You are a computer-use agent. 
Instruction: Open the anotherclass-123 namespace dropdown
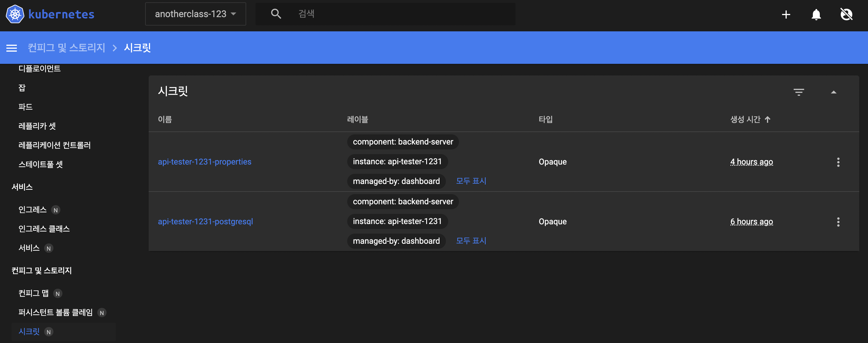195,14
